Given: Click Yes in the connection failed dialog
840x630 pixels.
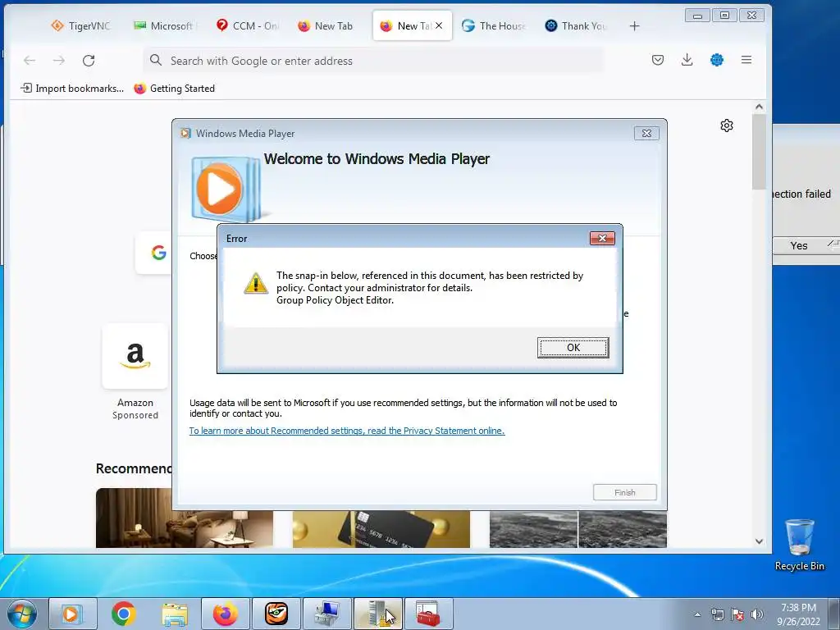Looking at the screenshot, I should [798, 246].
